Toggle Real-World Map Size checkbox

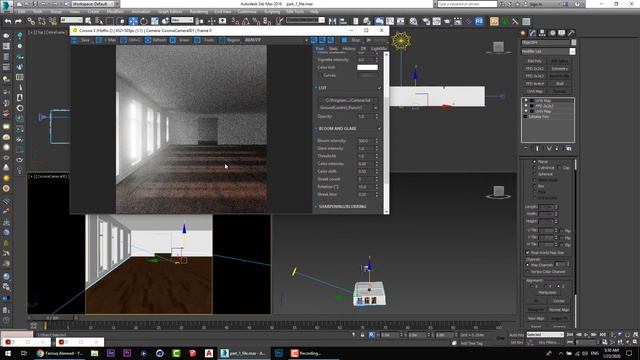coord(527,253)
